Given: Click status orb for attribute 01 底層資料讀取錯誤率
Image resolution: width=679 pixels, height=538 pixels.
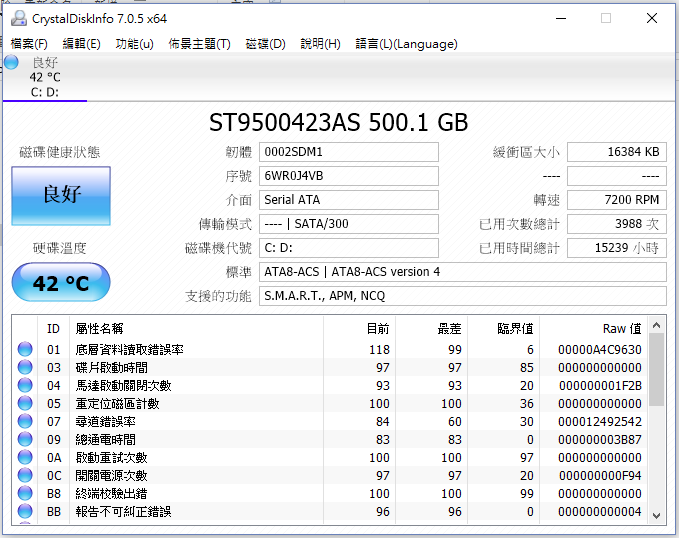Looking at the screenshot, I should (x=25, y=349).
